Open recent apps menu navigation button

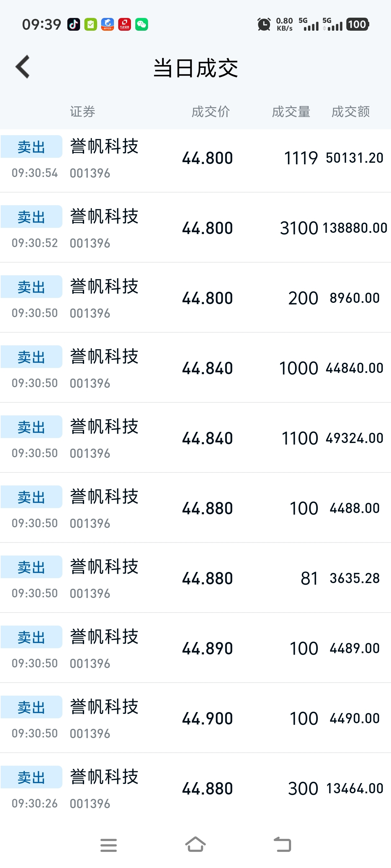pyautogui.click(x=108, y=845)
